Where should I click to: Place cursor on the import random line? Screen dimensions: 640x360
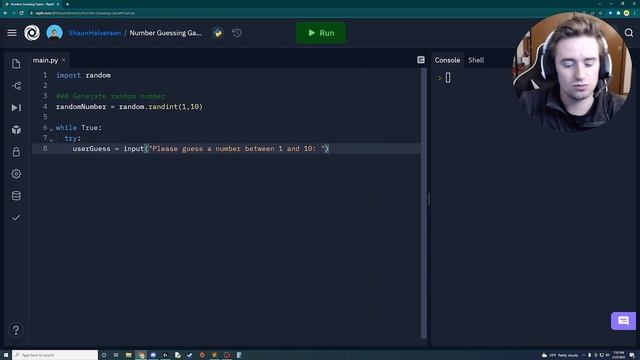coord(83,75)
